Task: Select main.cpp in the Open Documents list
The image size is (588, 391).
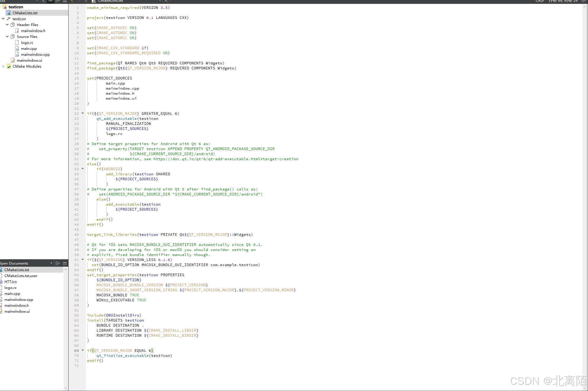Action: (12, 293)
